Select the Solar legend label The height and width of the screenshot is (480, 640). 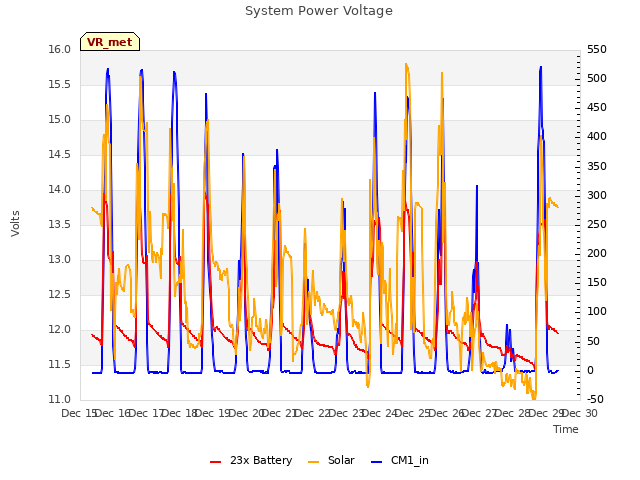click(341, 460)
